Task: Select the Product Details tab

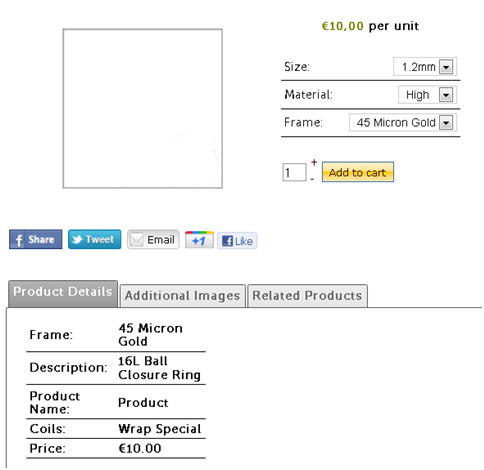Action: 63,293
